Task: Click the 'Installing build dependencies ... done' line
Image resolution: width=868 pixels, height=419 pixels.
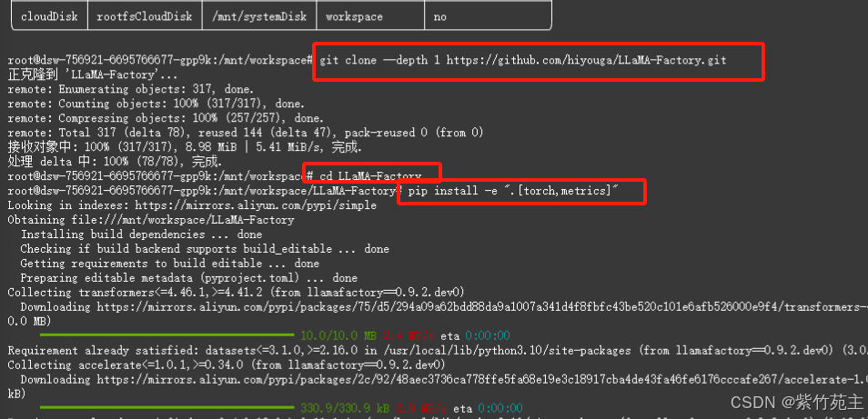Action: pyautogui.click(x=141, y=234)
